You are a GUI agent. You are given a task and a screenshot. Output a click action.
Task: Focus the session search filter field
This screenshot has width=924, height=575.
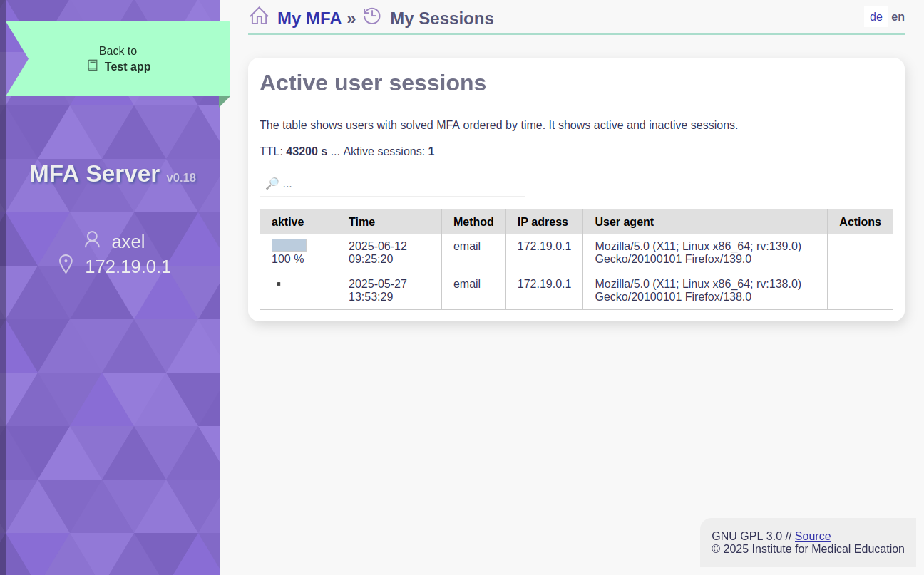(392, 184)
